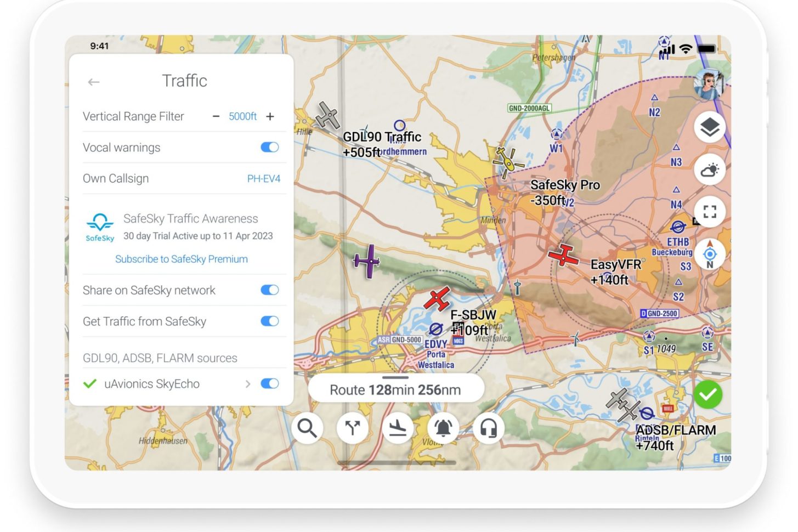Open Subscribe to SafeSky Premium link
This screenshot has width=798, height=532.
[182, 259]
